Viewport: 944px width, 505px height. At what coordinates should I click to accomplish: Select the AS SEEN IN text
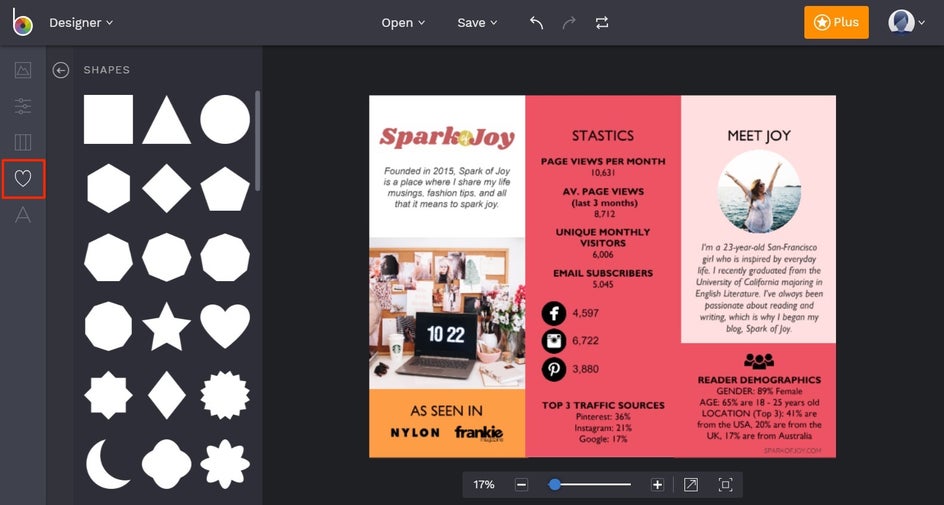(x=446, y=411)
